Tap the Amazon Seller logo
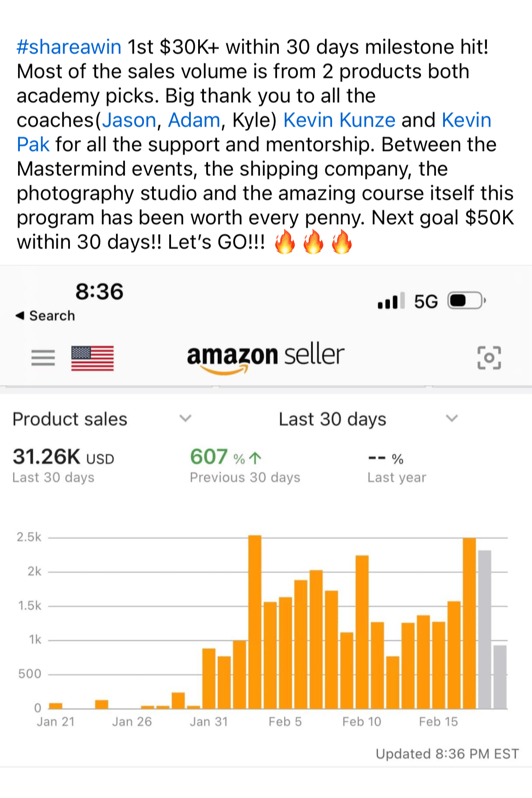This screenshot has height=798, width=532. click(x=266, y=357)
